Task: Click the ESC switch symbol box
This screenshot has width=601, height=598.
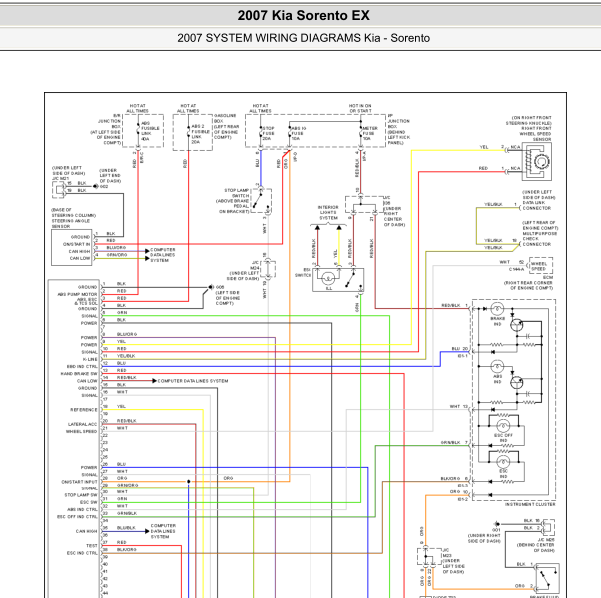Action: pyautogui.click(x=338, y=279)
